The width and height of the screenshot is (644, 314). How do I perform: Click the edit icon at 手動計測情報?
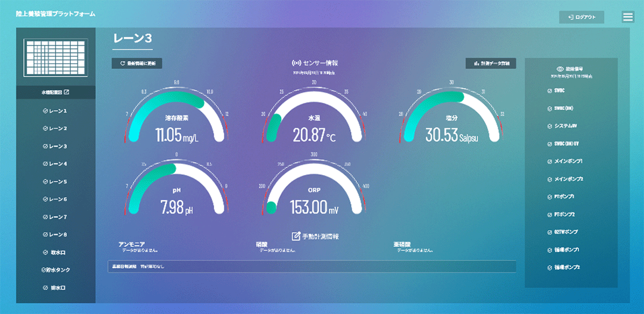tap(296, 236)
